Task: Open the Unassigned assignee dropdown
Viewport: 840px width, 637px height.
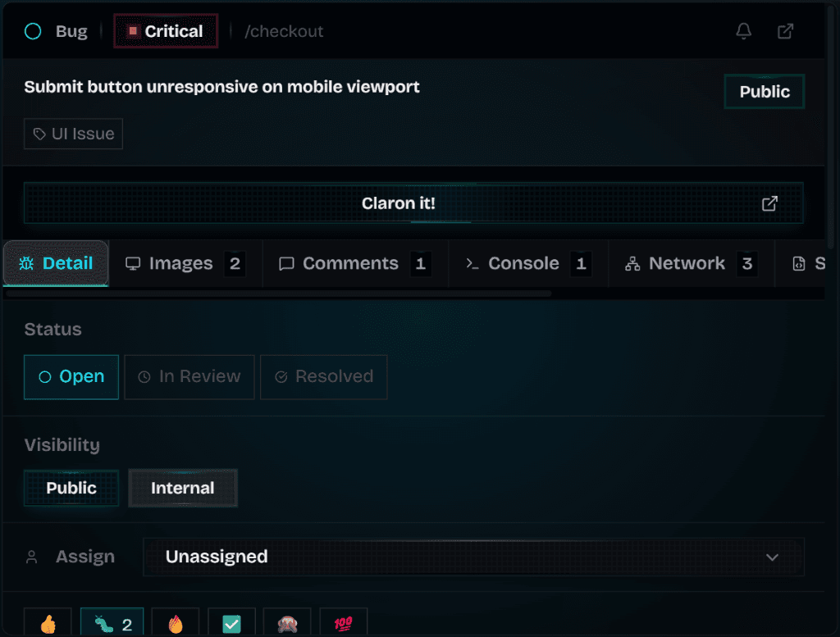Action: (473, 557)
